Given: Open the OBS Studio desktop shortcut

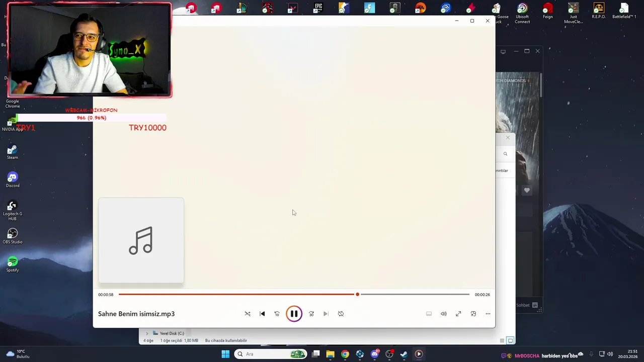Looking at the screenshot, I should pyautogui.click(x=13, y=236).
